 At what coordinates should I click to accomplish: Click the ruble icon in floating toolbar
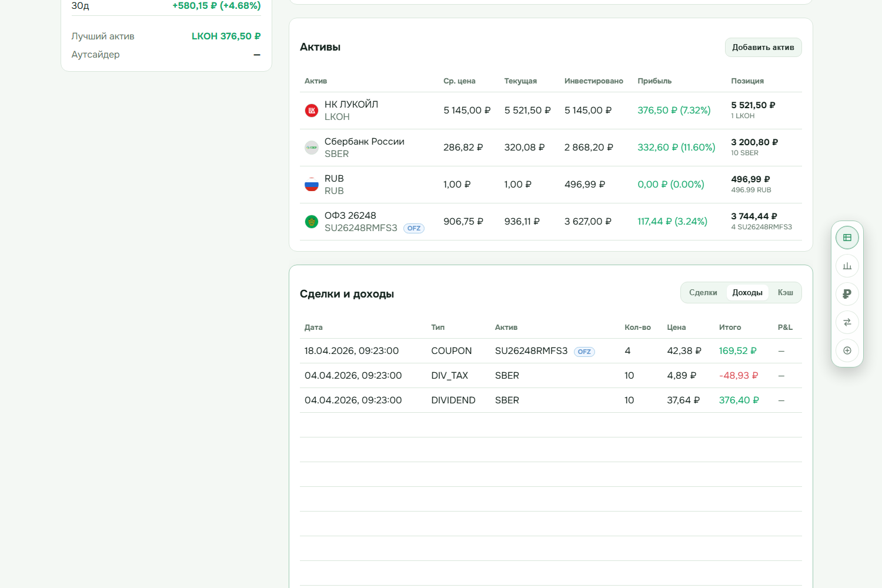(847, 294)
